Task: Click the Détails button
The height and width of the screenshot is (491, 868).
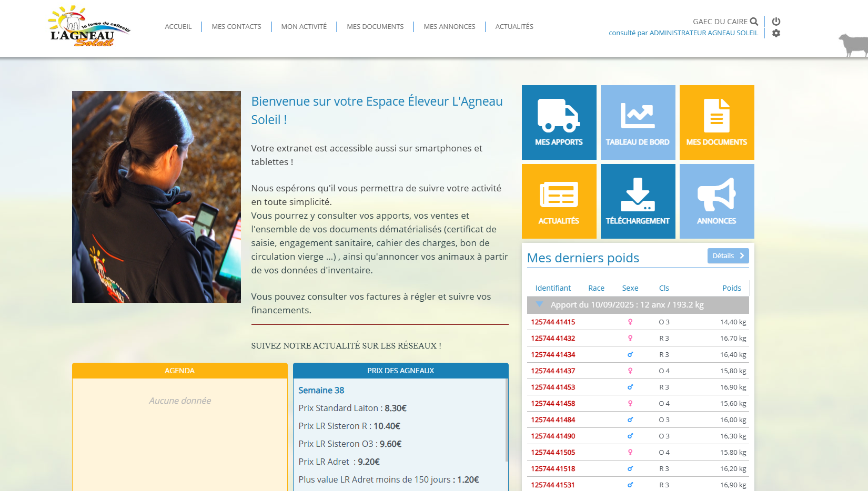Action: coord(728,256)
